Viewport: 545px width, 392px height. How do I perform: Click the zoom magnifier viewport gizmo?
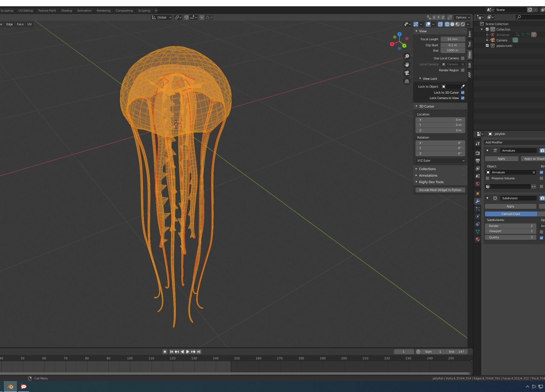[407, 56]
